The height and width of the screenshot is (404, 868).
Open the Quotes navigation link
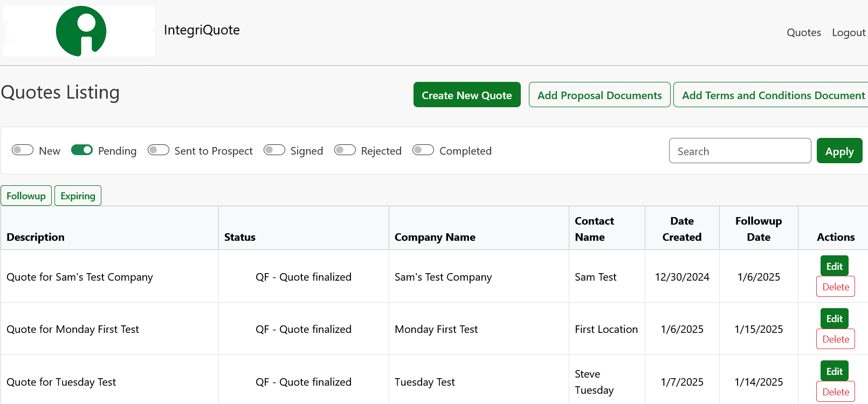[803, 33]
